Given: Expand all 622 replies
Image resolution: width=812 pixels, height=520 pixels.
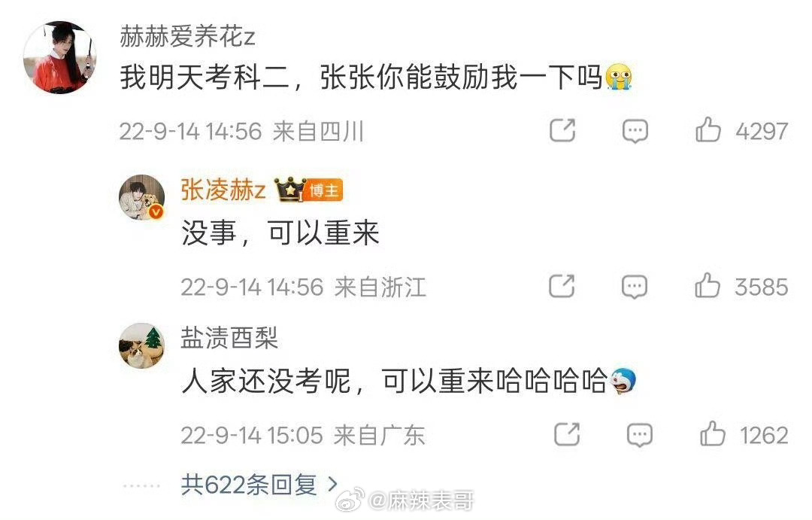Looking at the screenshot, I should [259, 485].
